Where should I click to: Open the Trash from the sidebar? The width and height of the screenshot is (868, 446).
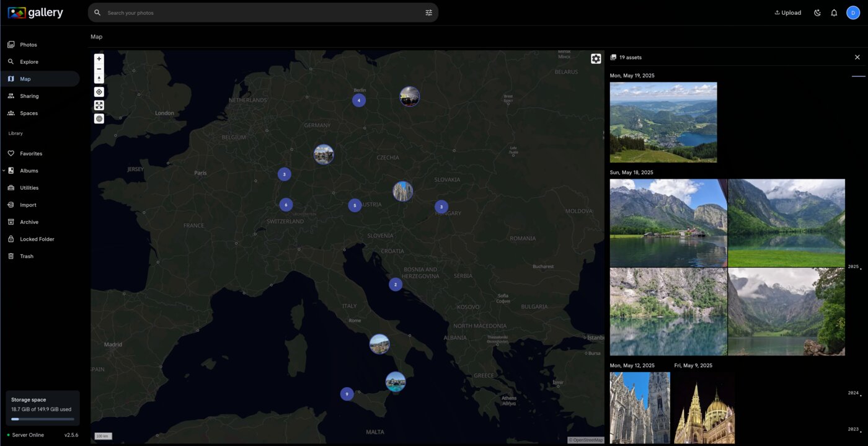(x=26, y=256)
